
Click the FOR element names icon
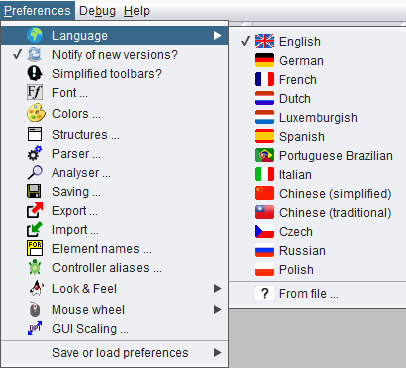click(x=35, y=248)
